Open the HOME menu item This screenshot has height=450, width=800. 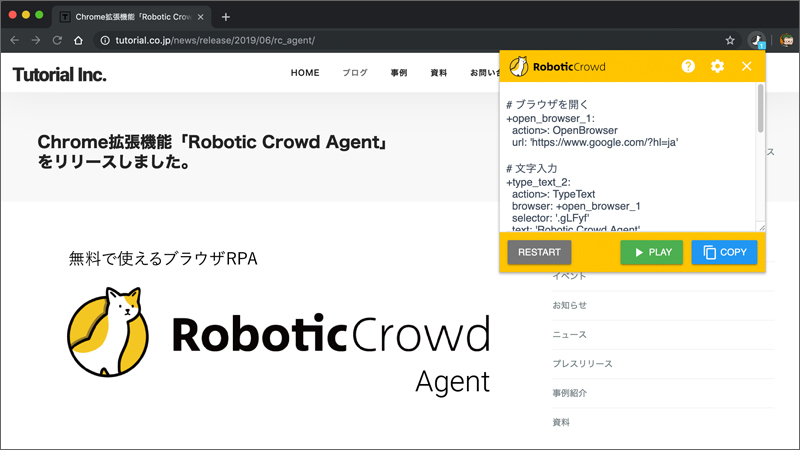305,73
